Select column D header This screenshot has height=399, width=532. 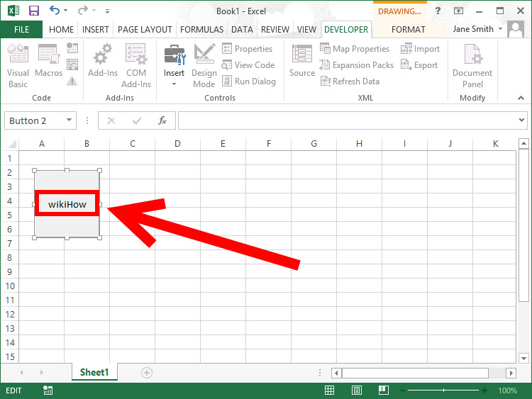[x=177, y=144]
